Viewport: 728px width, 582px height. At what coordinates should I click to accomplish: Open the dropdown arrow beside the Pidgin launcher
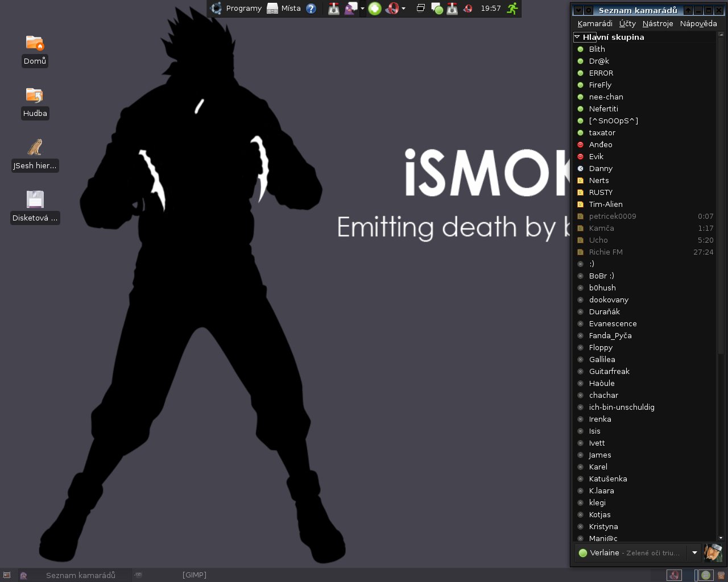coord(362,9)
